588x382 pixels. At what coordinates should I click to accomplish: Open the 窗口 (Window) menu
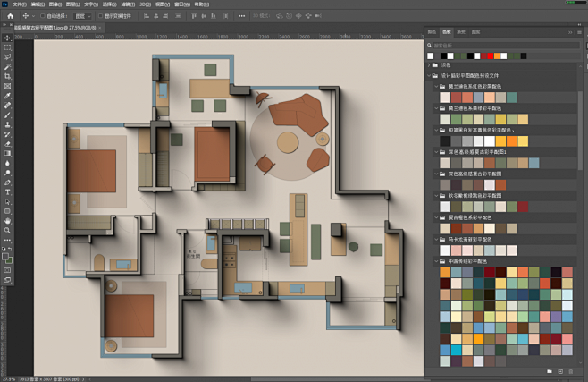pos(182,4)
